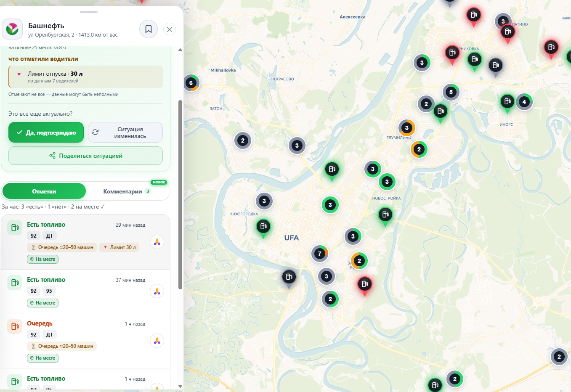This screenshot has width=571, height=392.
Task: Click the UFA city label on map
Action: [292, 238]
